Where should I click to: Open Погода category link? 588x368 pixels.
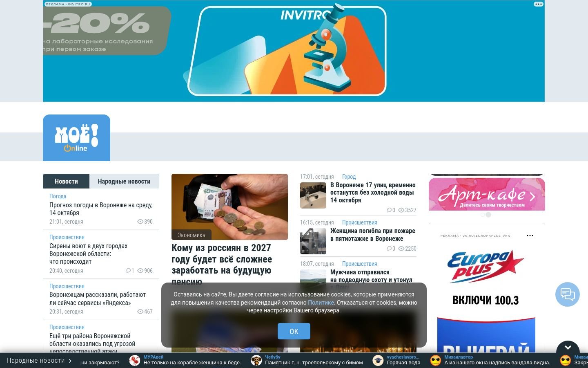click(58, 196)
